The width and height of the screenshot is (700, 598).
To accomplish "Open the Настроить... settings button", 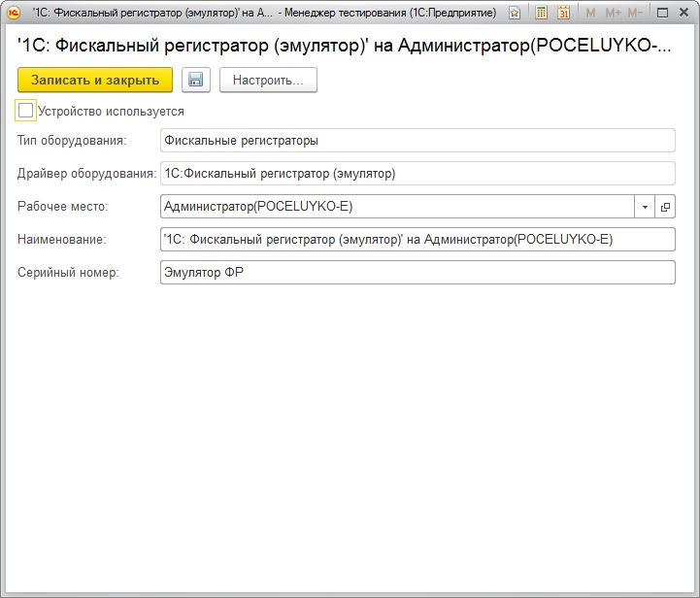I will coord(268,81).
